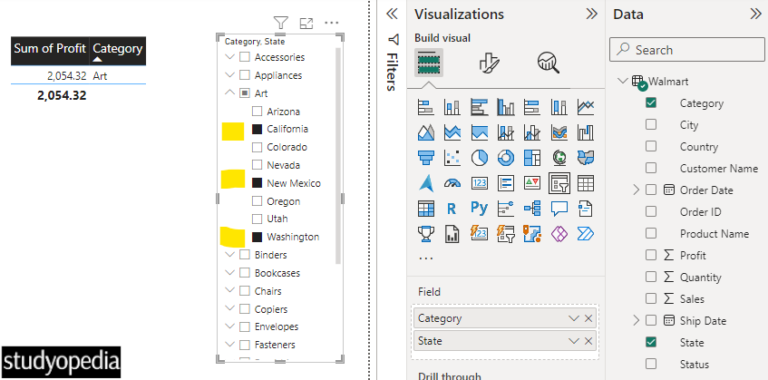Insert a scatter chart visual

(452, 158)
